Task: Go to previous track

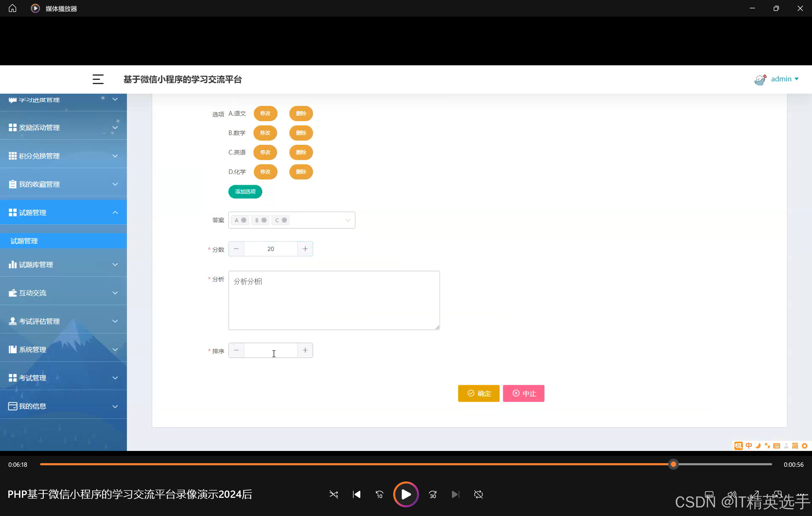Action: click(356, 494)
